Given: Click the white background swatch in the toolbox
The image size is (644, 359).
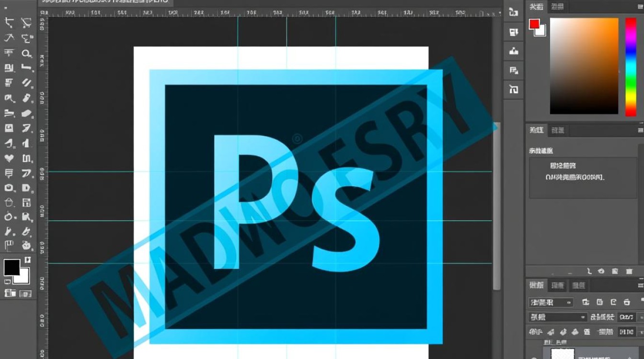Looking at the screenshot, I should tap(24, 279).
